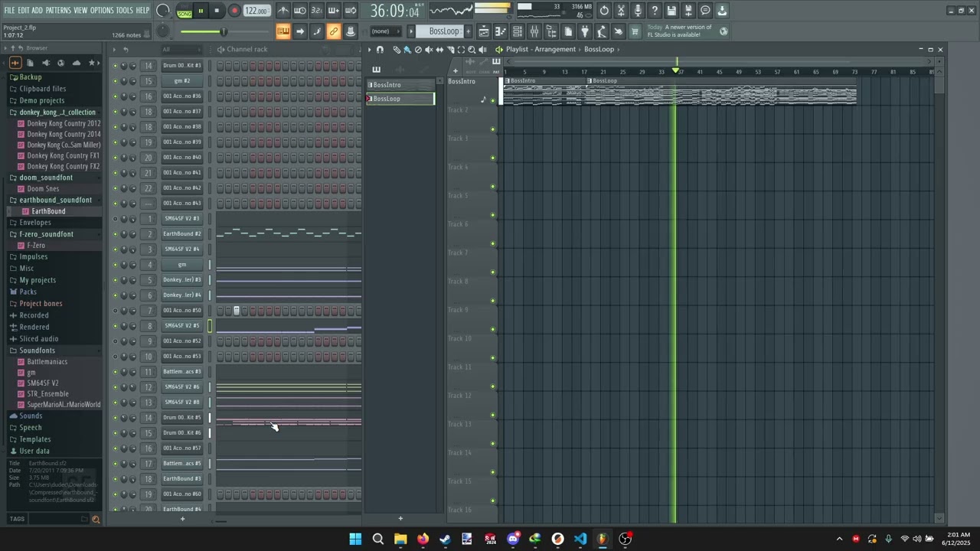Open the mixer view icon
Viewport: 980px width, 551px height.
(534, 31)
